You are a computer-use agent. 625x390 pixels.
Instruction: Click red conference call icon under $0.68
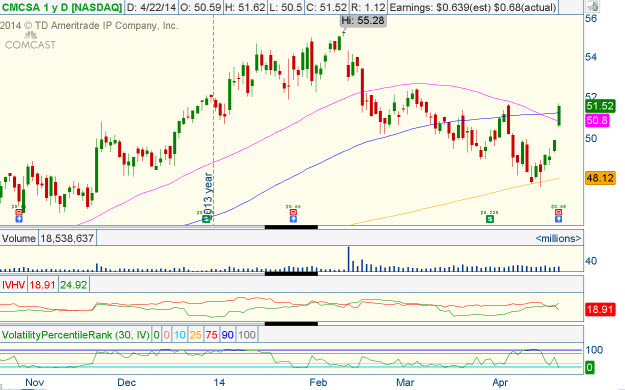(x=558, y=212)
